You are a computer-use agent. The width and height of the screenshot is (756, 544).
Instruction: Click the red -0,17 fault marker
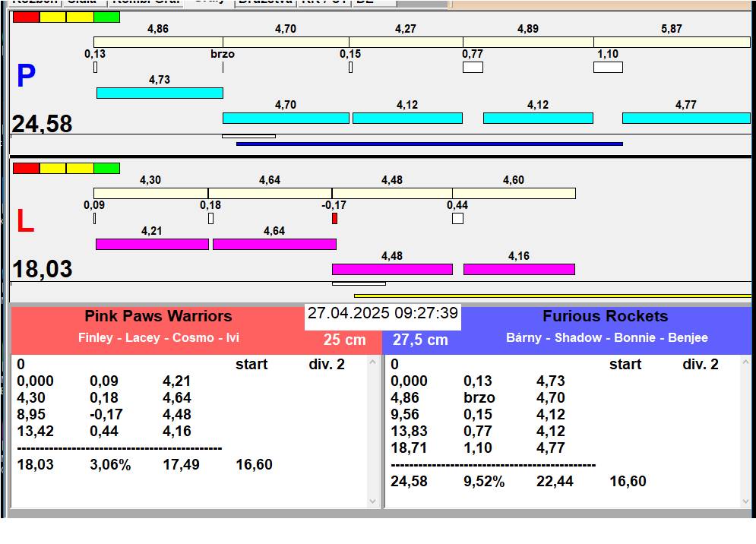334,219
